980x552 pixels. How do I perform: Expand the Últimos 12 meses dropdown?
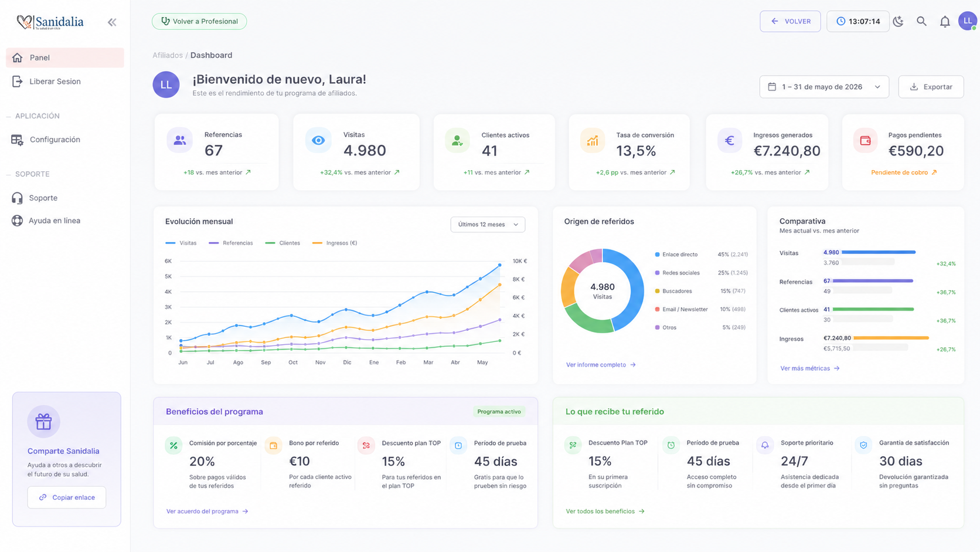[x=488, y=225]
